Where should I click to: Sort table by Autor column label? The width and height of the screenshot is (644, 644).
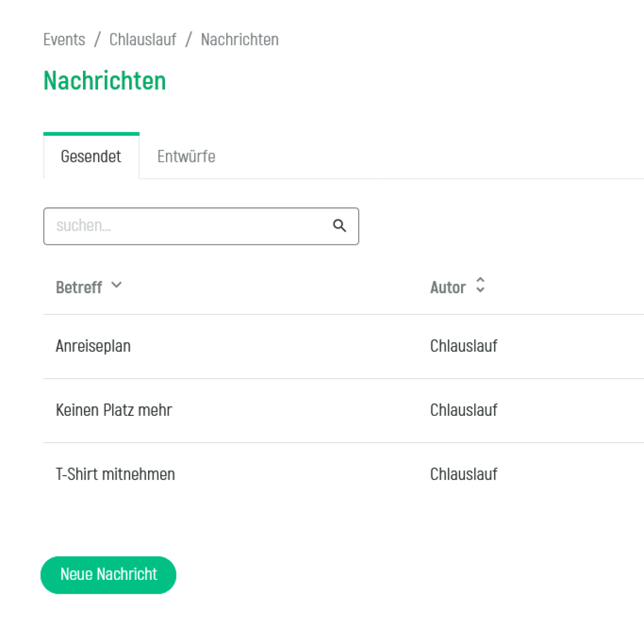[x=448, y=287]
